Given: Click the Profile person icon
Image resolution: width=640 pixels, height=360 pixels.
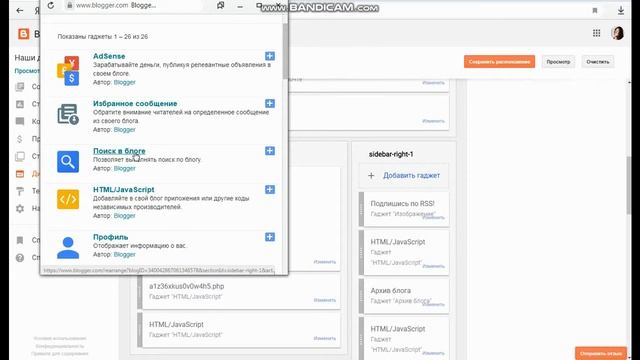Looking at the screenshot, I should [x=68, y=247].
